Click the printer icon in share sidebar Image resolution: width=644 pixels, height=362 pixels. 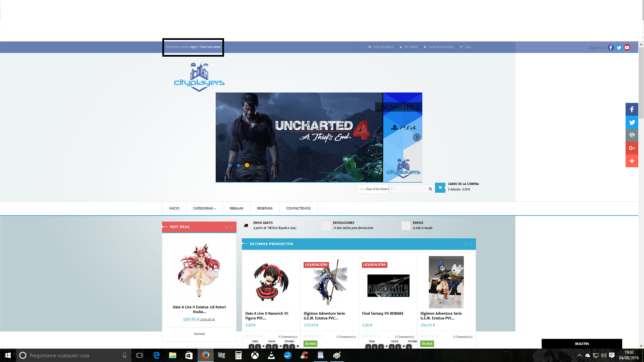pos(632,135)
